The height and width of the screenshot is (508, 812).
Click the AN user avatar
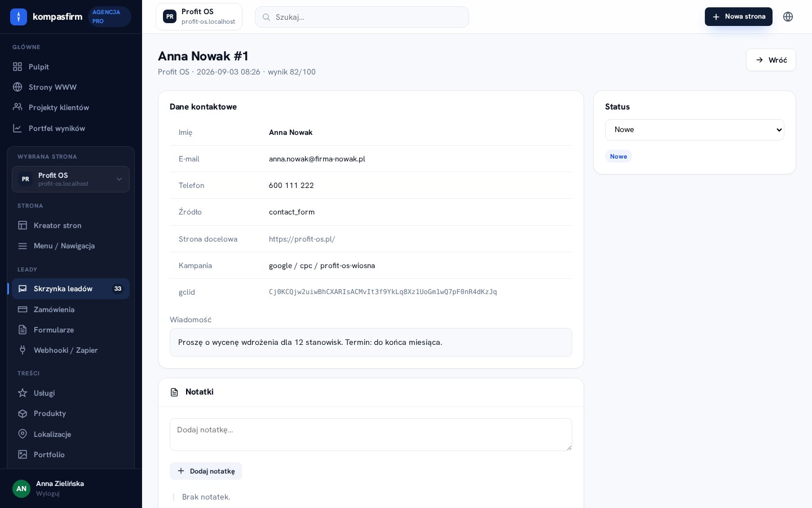(21, 489)
